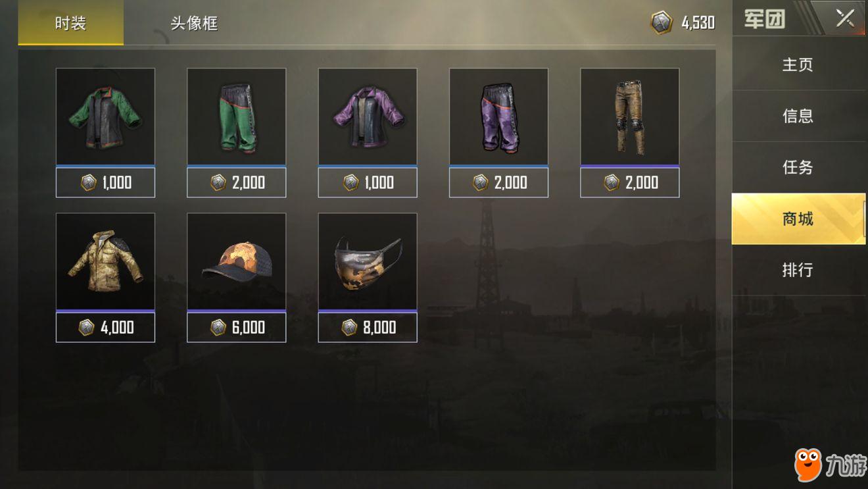Buy the cap for 6,000
This screenshot has width=868, height=489.
point(237,327)
